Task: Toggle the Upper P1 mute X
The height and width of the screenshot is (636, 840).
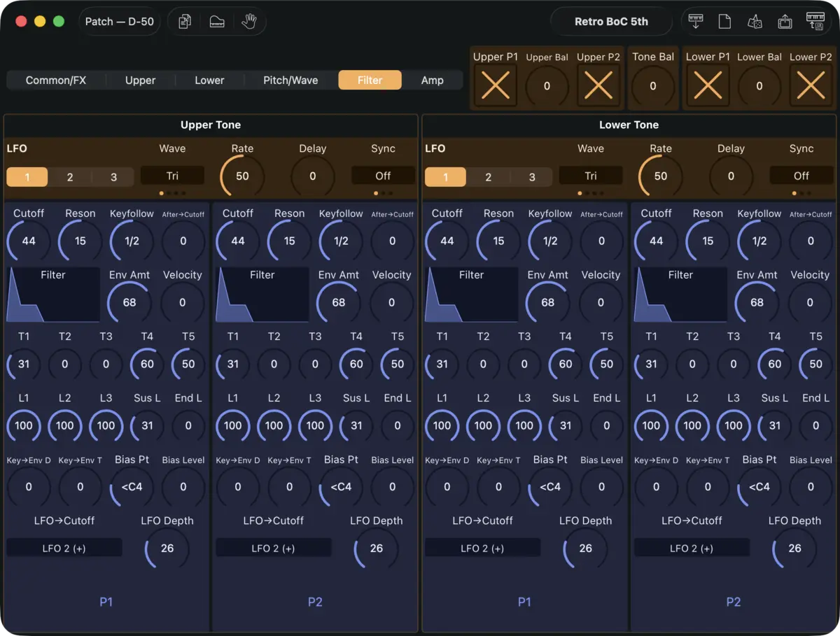Action: tap(496, 85)
